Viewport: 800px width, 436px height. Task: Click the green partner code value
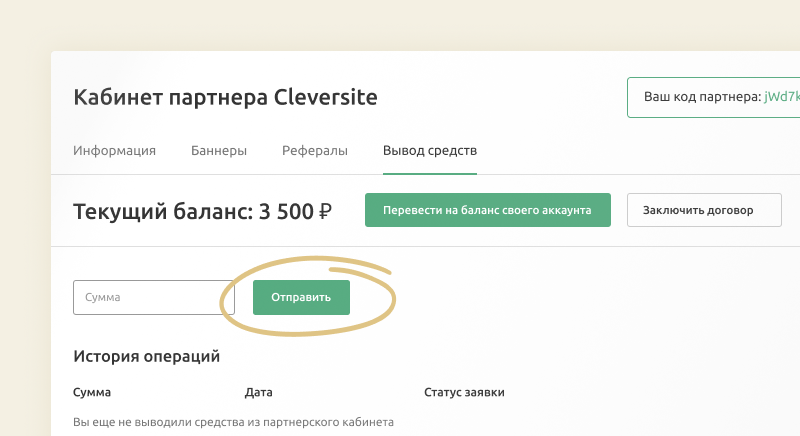[781, 98]
